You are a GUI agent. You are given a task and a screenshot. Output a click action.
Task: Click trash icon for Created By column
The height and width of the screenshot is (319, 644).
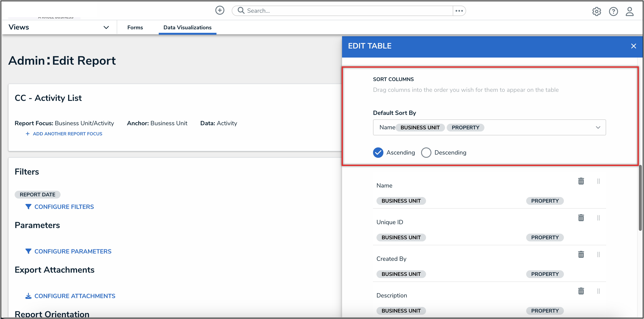click(x=581, y=254)
